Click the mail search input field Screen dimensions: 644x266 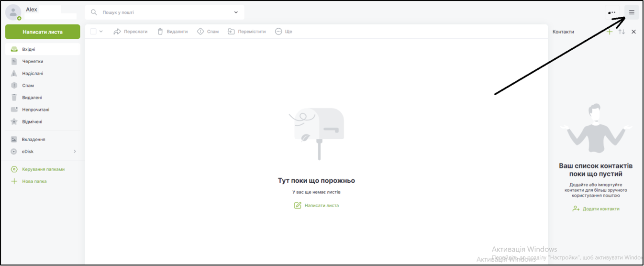pos(163,12)
